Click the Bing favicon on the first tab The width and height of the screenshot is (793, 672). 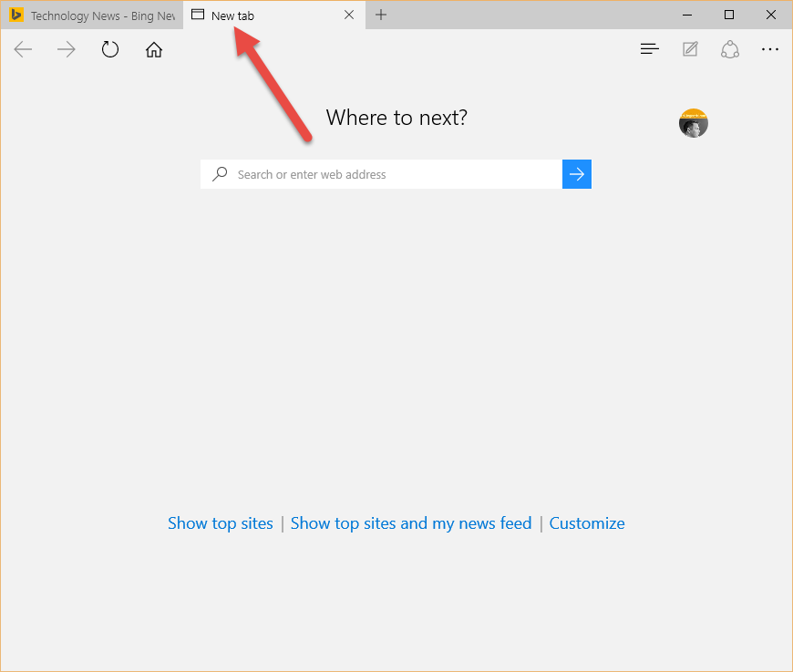pos(16,15)
